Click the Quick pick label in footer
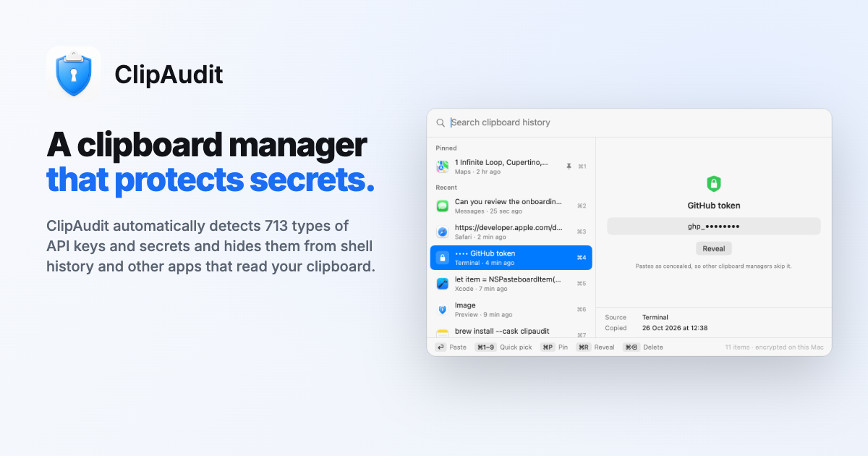Screen dimensions: 868x456 [516, 347]
